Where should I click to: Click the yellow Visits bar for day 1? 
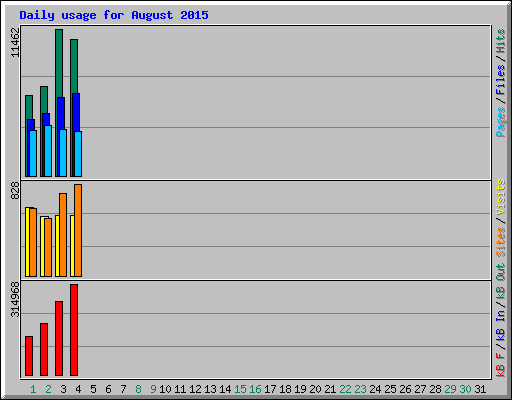point(27,242)
